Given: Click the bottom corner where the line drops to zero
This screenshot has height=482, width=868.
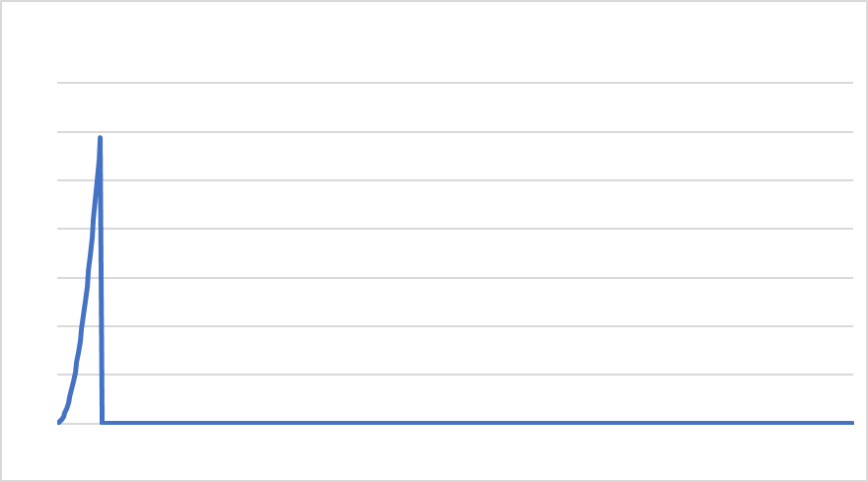Looking at the screenshot, I should tap(103, 422).
